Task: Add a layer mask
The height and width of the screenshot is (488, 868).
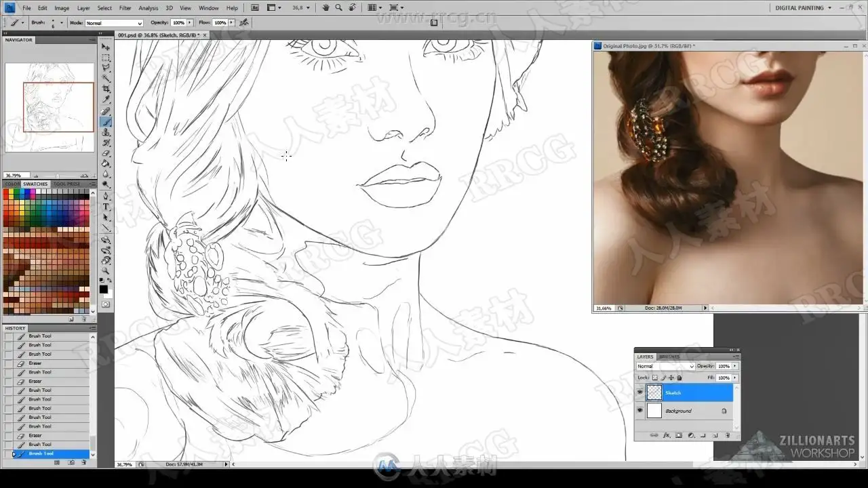Action: click(x=679, y=435)
